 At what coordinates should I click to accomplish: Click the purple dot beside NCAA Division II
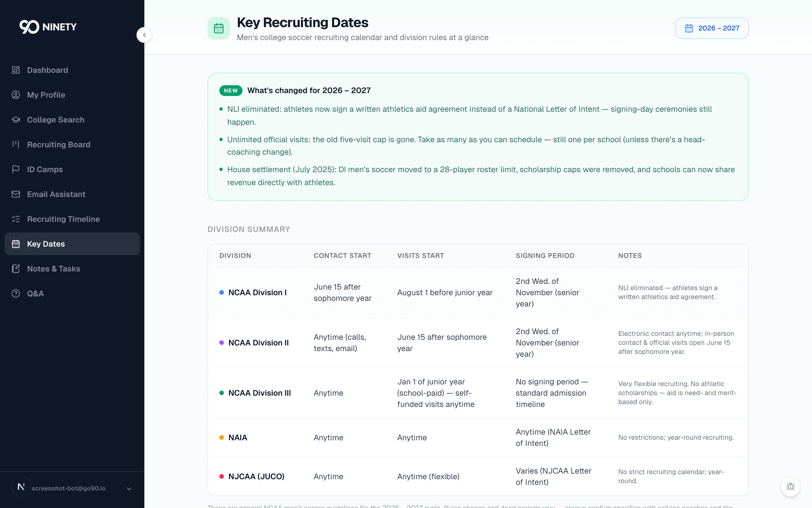(221, 343)
